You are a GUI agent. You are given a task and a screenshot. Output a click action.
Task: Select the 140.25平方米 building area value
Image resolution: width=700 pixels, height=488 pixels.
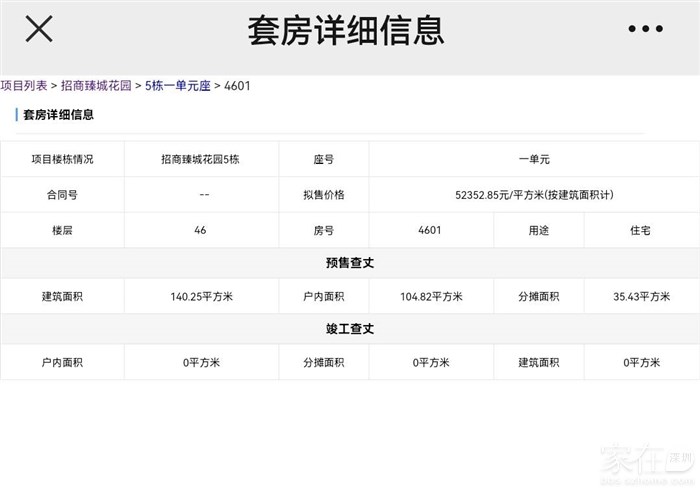(202, 297)
